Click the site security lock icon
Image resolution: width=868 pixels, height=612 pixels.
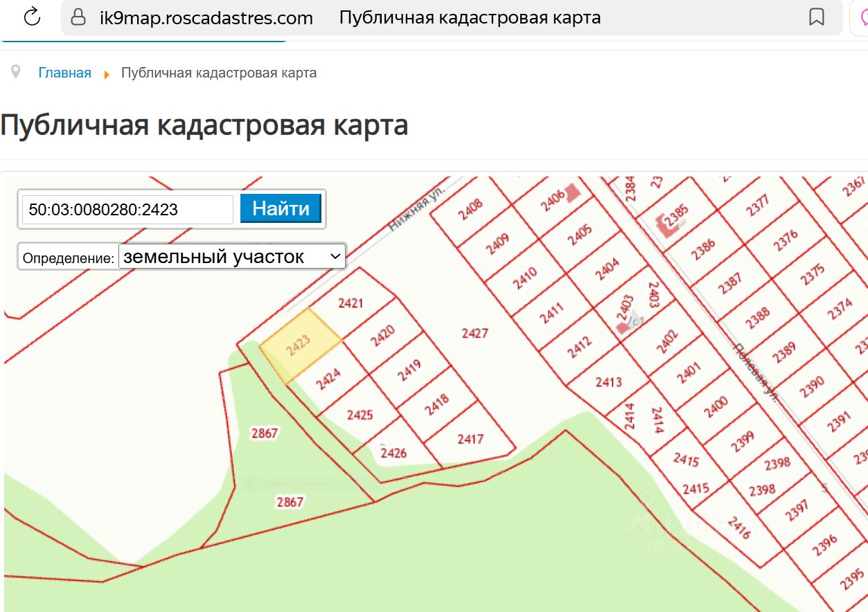(79, 17)
